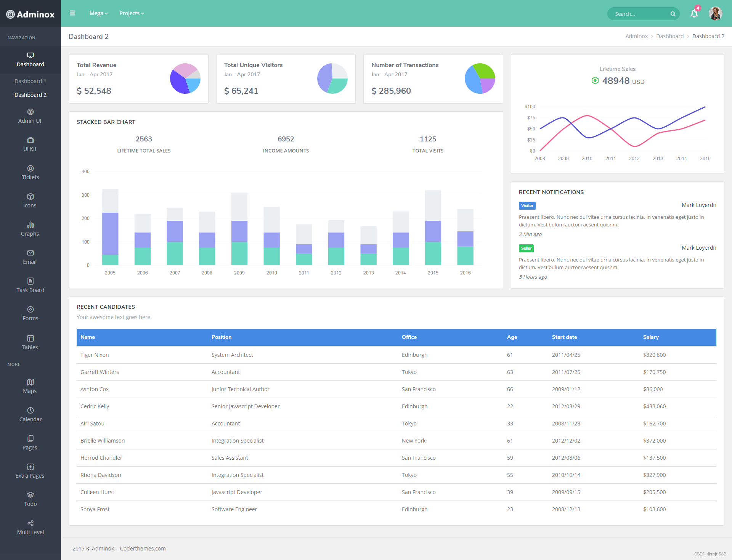Click the Dashboard breadcrumb link
The width and height of the screenshot is (732, 560).
pos(669,36)
